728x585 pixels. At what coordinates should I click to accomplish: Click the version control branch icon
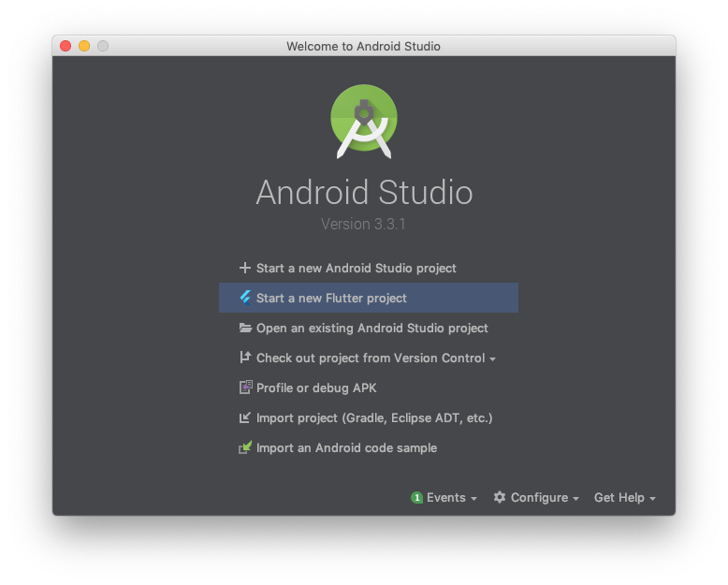245,358
